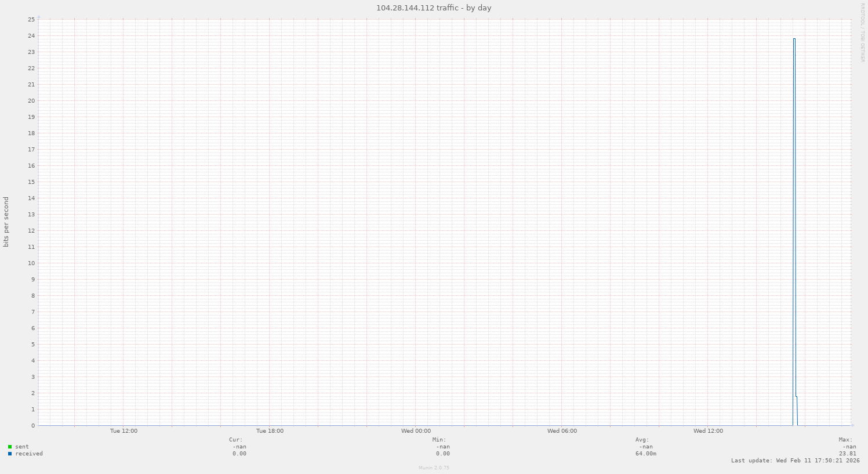This screenshot has width=868, height=474.
Task: Click the top of the blue traffic spike
Action: pos(794,39)
